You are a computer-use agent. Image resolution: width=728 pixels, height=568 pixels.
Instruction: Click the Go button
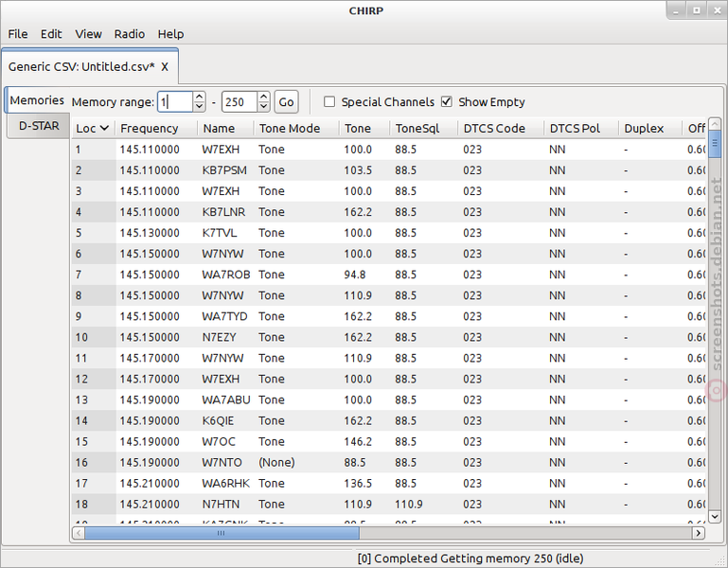coord(287,102)
